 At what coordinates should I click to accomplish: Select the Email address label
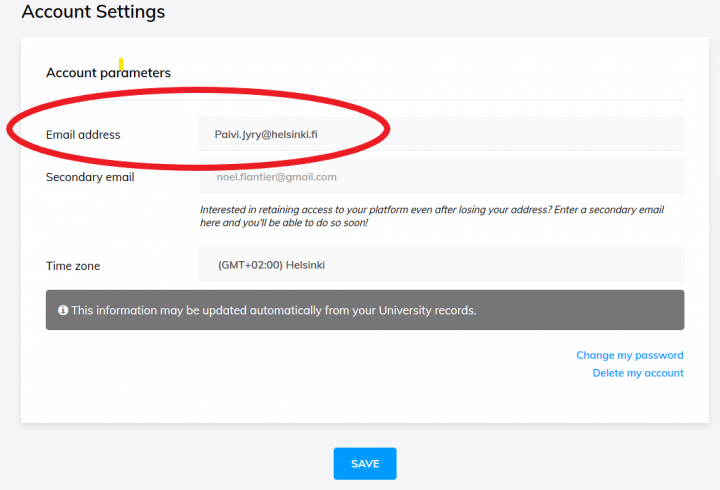[x=83, y=135]
